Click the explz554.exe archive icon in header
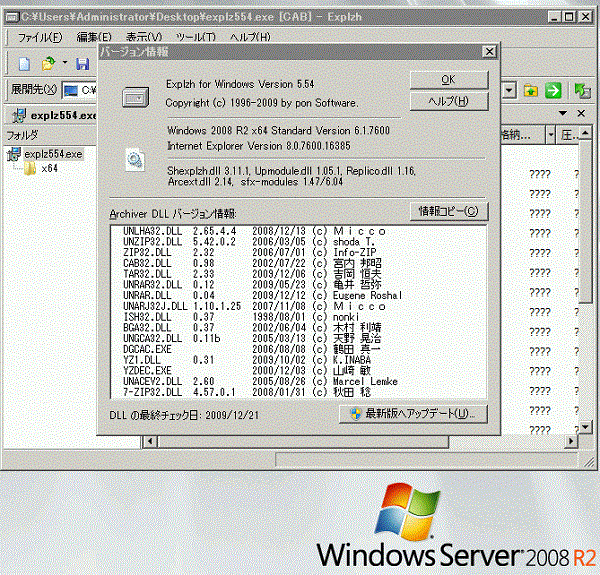 (x=18, y=115)
